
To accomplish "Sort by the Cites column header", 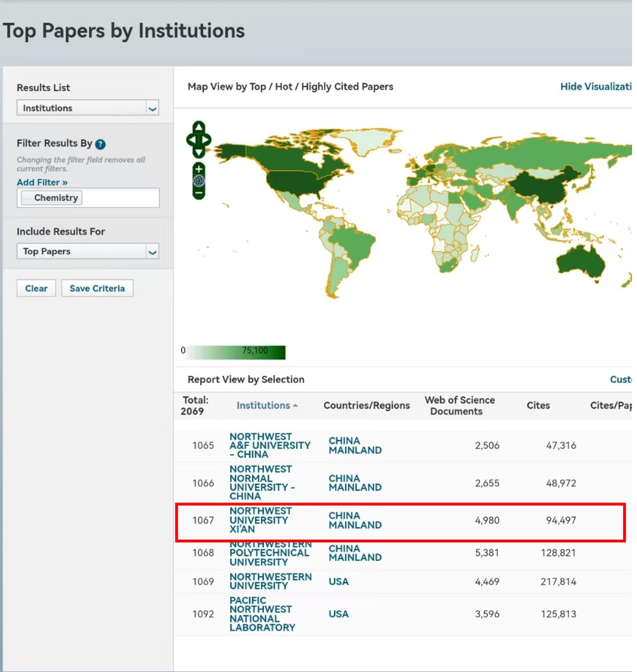I will coord(538,406).
